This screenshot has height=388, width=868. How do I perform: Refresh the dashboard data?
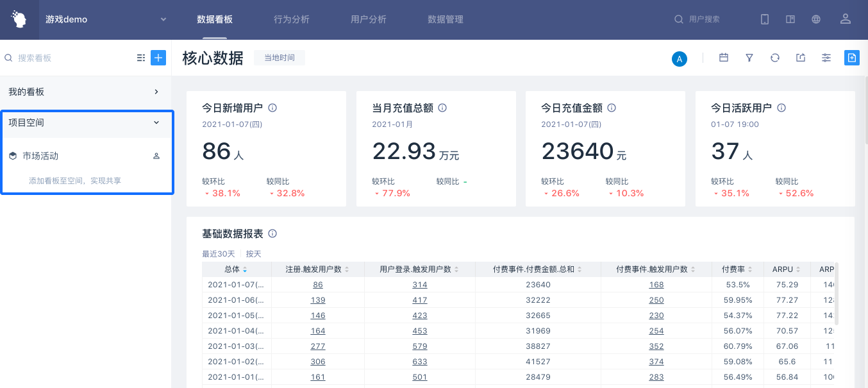coord(775,58)
